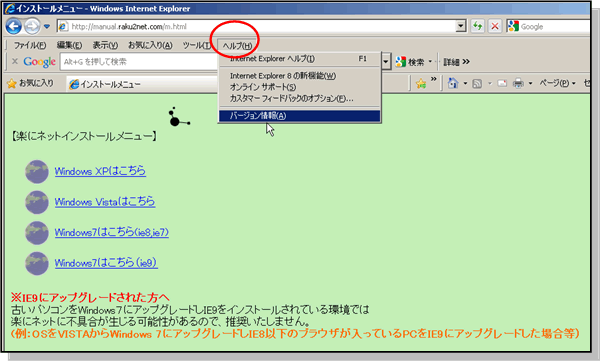Image resolution: width=601 pixels, height=361 pixels.
Task: Follow the Windows7はこちら(ie9) link
Action: (106, 263)
